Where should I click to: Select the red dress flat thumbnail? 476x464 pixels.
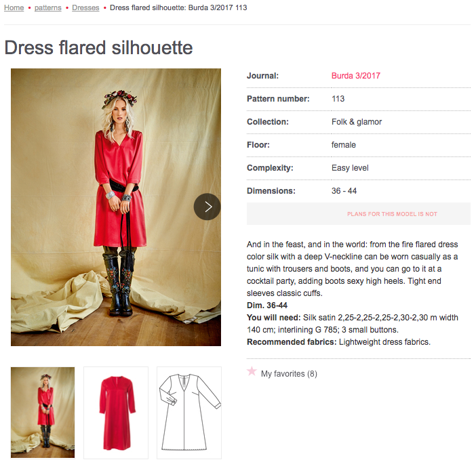[x=116, y=412]
